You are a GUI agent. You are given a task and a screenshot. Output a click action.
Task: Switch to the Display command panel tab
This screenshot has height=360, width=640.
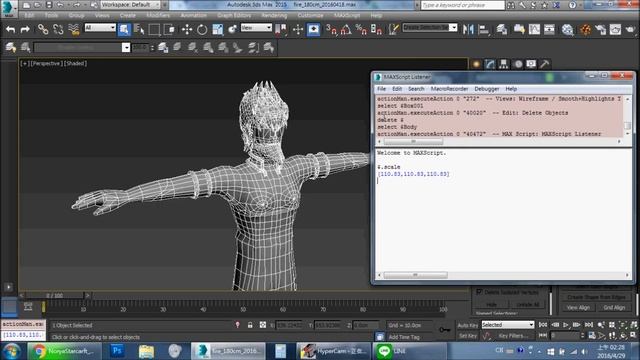point(531,64)
